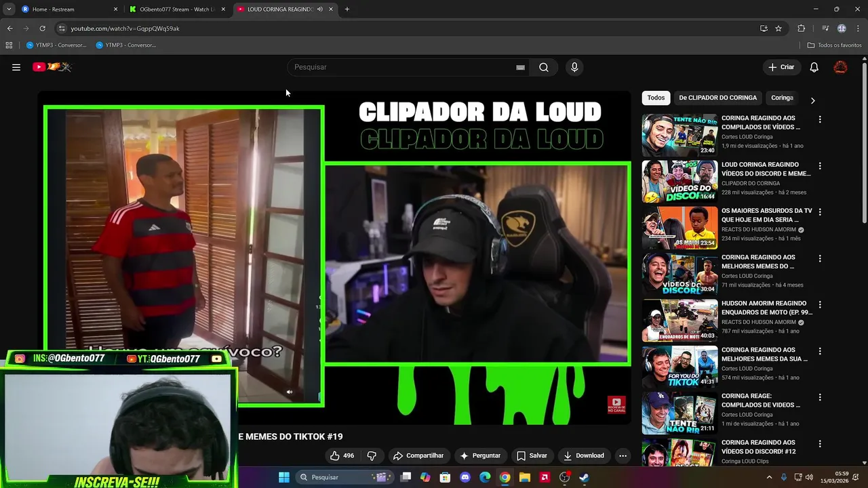The image size is (868, 488).
Task: Open more actions ellipsis under video
Action: [x=623, y=455]
